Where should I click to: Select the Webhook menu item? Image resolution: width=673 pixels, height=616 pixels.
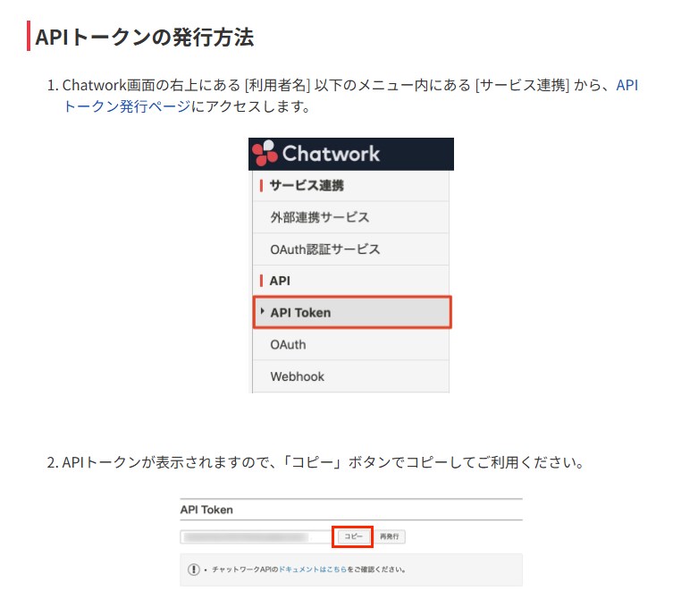tap(297, 376)
